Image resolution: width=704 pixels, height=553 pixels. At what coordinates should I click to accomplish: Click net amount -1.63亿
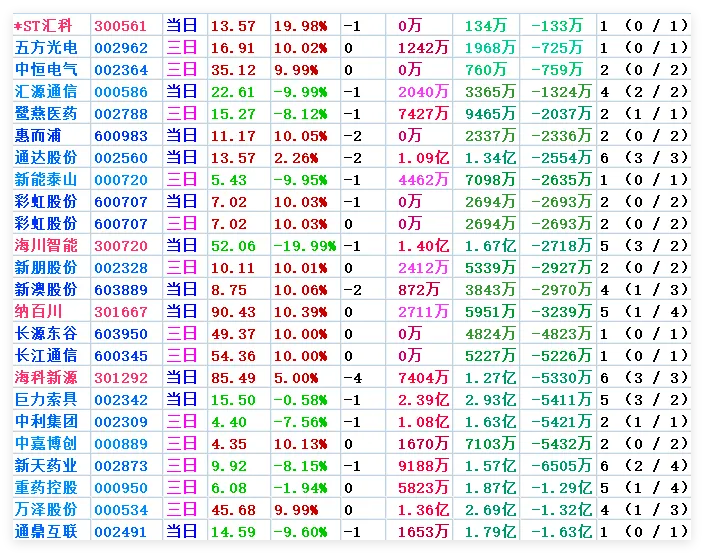click(x=561, y=531)
